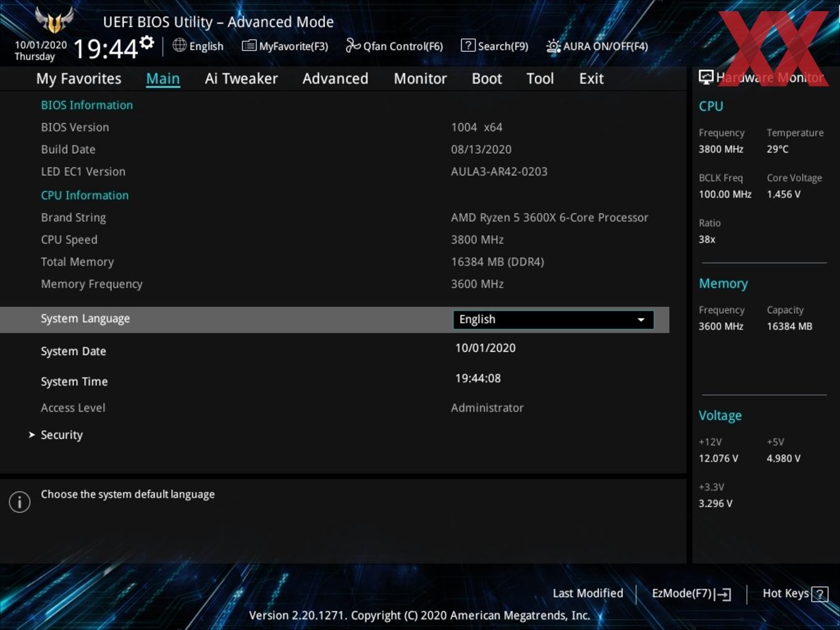Select the System Time row label
The width and height of the screenshot is (840, 630).
tap(74, 382)
